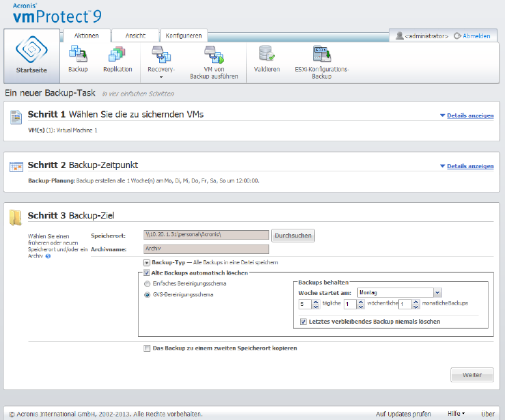Viewport: 505px width, 420px height.
Task: Click the wöchentliche backups number field
Action: tap(350, 304)
